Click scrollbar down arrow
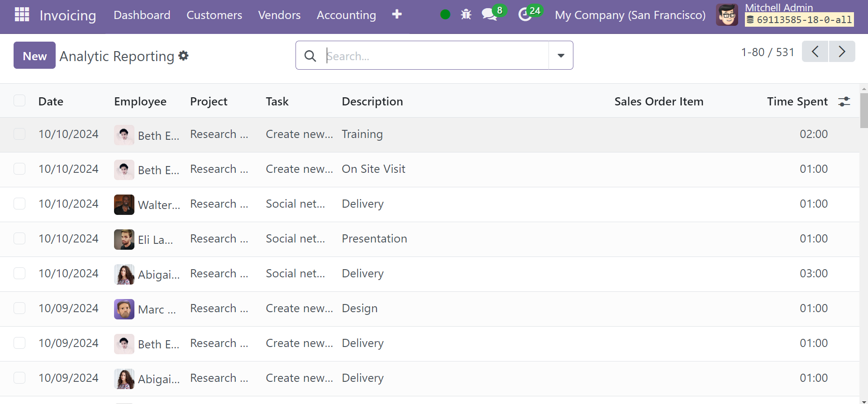 point(864,401)
